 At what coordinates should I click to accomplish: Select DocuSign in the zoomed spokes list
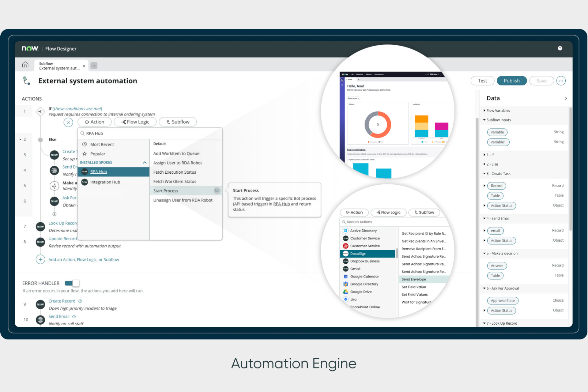367,254
